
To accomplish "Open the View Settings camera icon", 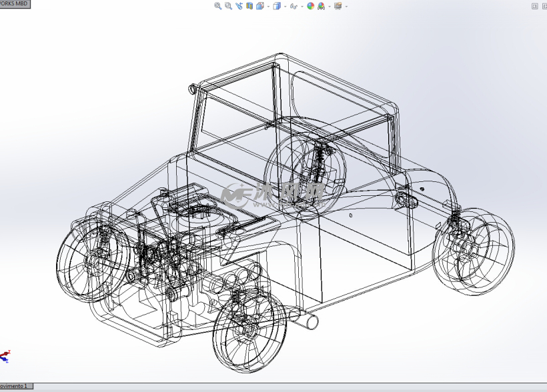I will click(337, 6).
